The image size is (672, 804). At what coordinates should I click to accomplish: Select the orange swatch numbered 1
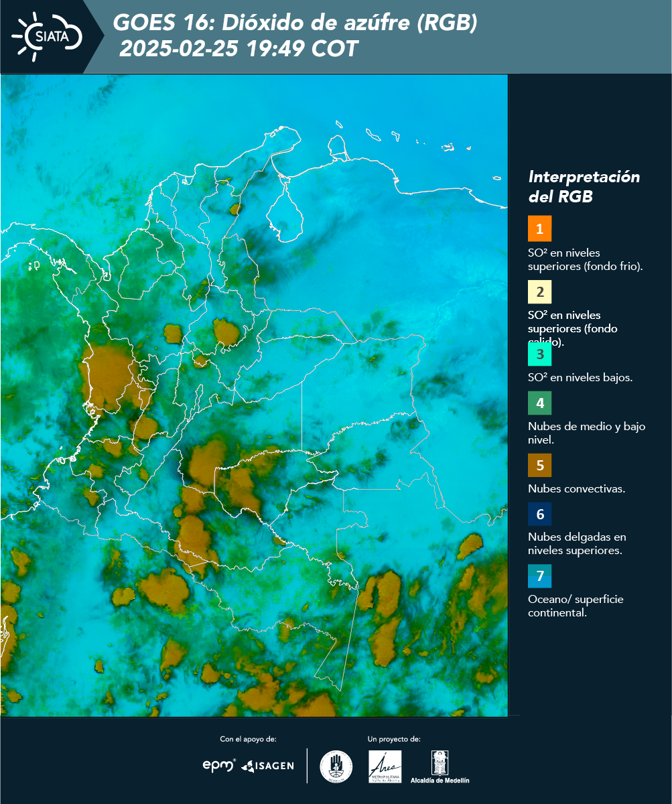539,228
